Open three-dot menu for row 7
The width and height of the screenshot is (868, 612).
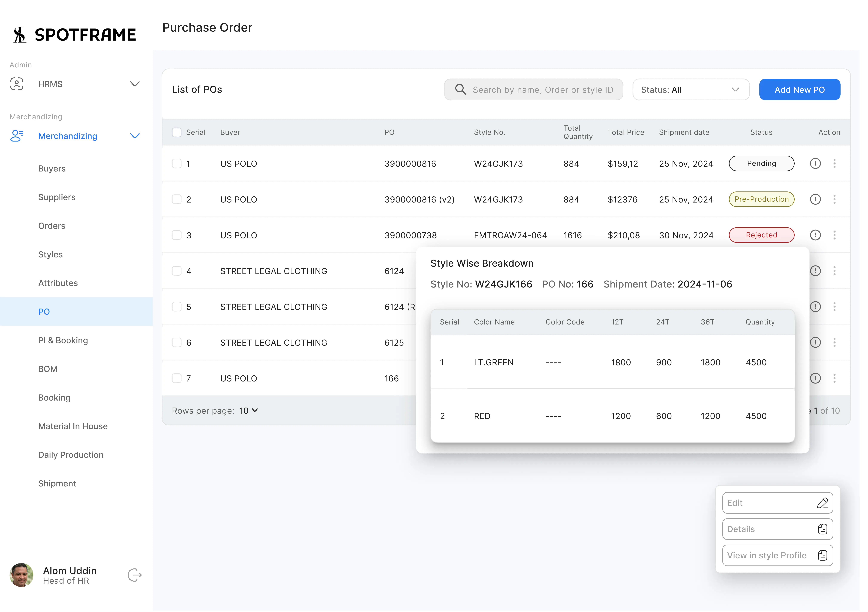834,378
